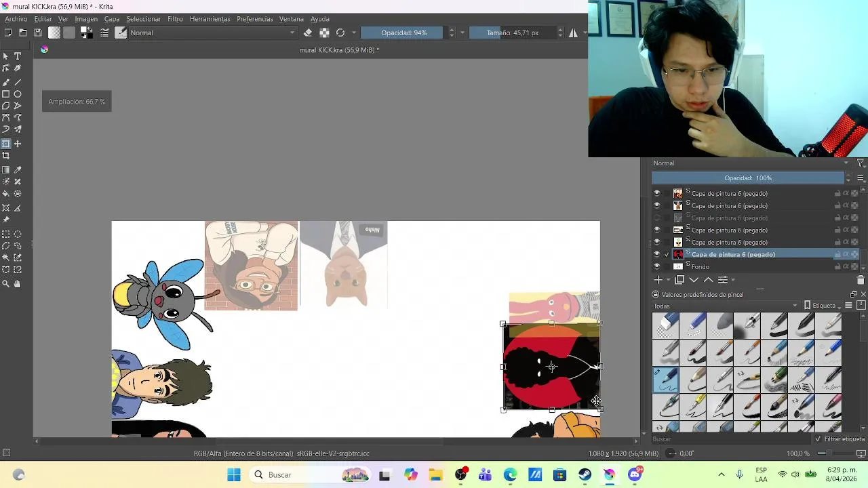Expand dropdown arrow after Opacidad slider

tap(462, 33)
